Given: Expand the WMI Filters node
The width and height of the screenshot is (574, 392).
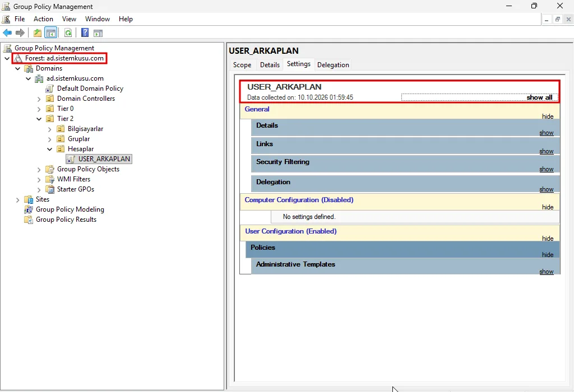Looking at the screenshot, I should [39, 180].
